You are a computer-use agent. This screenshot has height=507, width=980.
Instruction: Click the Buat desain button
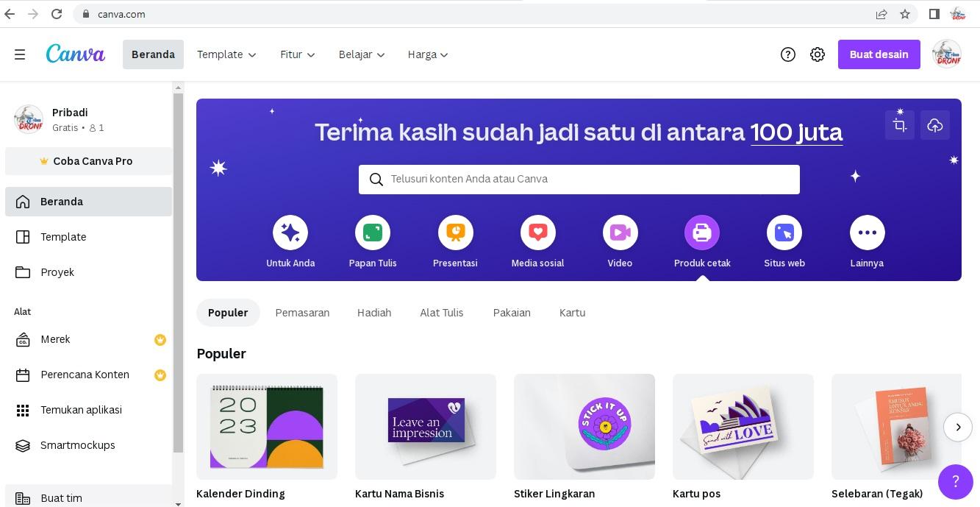coord(879,54)
